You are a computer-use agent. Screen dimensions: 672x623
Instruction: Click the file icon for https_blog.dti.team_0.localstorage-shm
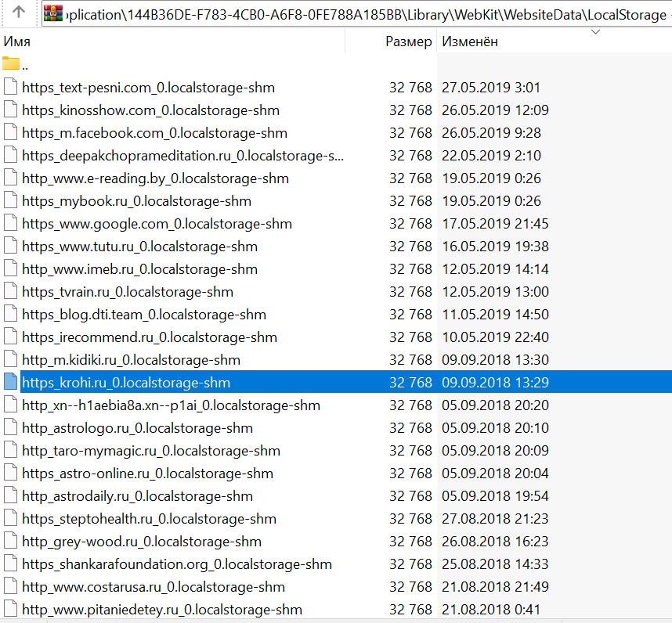click(x=11, y=314)
